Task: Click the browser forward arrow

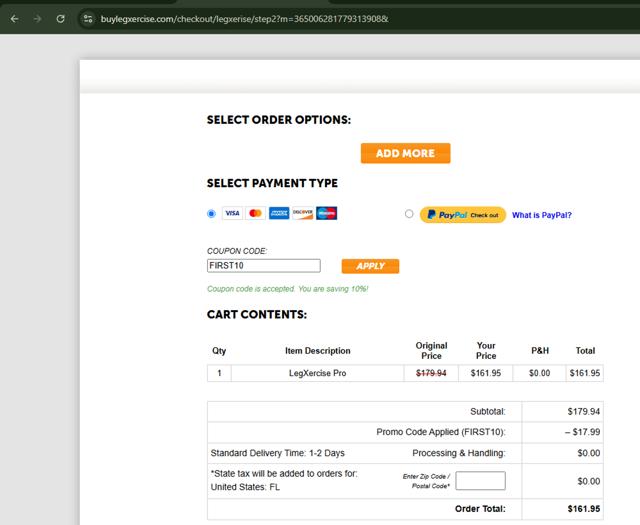Action: pos(38,19)
